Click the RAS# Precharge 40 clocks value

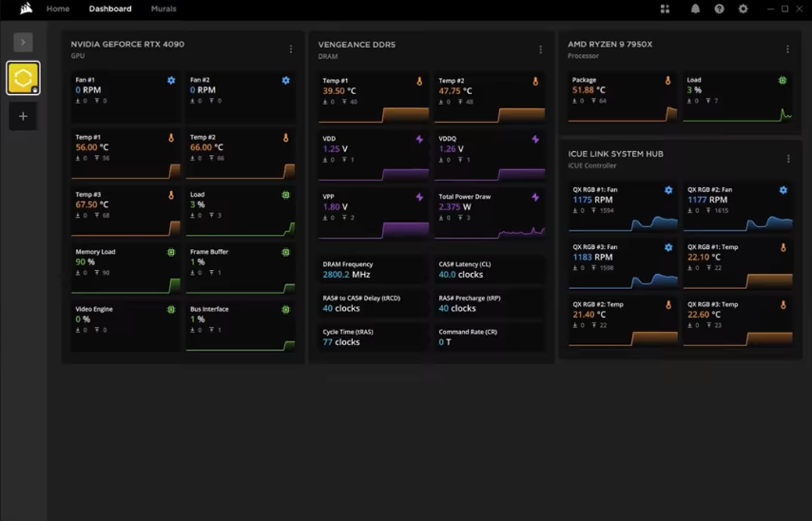457,308
